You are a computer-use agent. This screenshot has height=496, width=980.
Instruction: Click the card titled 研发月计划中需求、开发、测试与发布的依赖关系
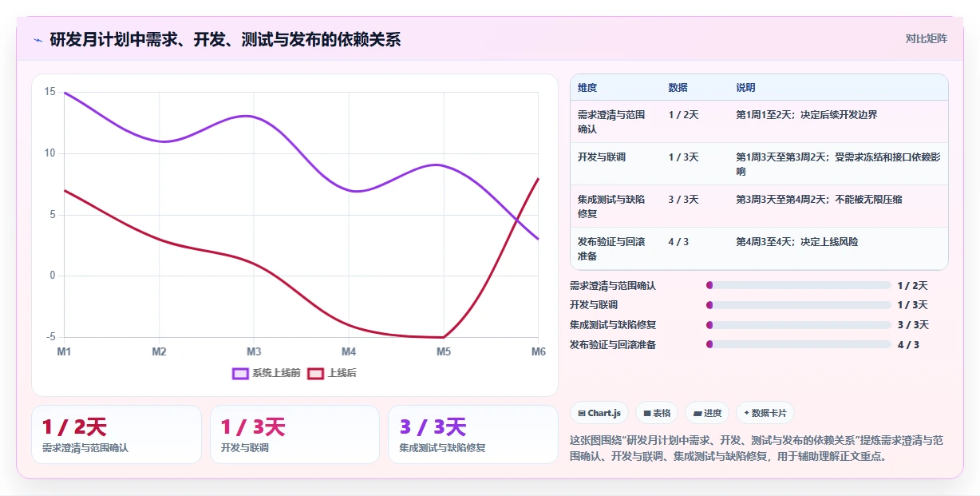(x=490, y=248)
